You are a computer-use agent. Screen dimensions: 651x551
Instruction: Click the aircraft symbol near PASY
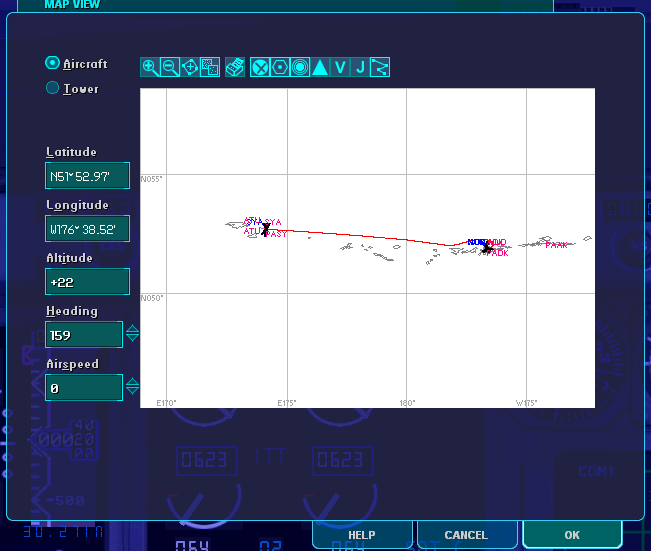tap(266, 229)
